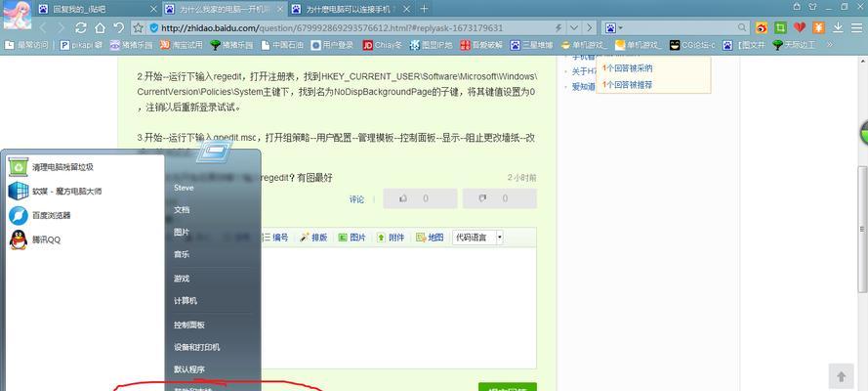Open 游戏 in start menu

coord(183,279)
